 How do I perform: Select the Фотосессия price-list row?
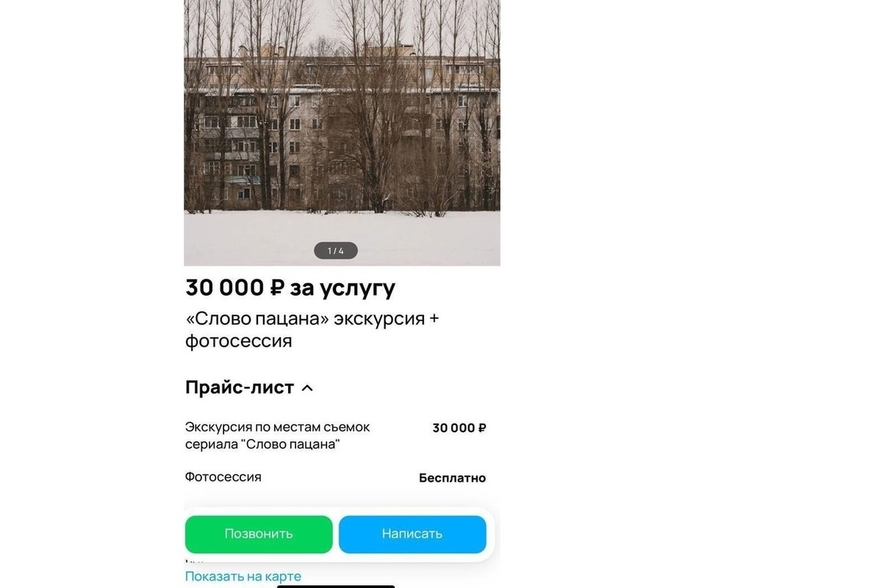coord(335,477)
